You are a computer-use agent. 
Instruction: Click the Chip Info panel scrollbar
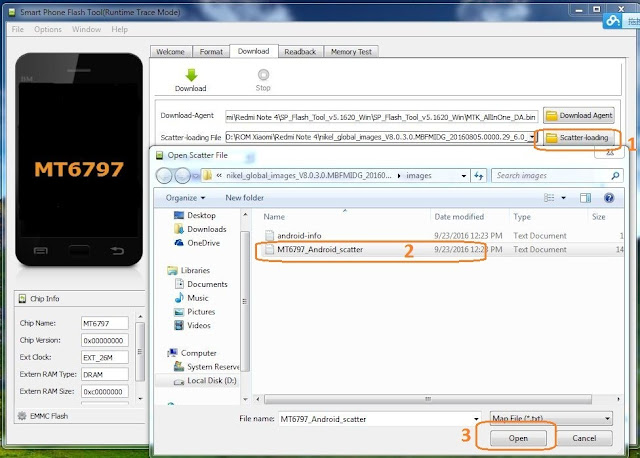pos(140,352)
